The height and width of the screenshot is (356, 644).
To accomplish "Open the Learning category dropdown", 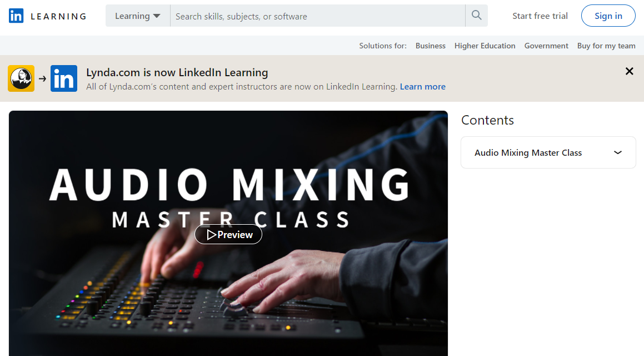I will coord(138,16).
